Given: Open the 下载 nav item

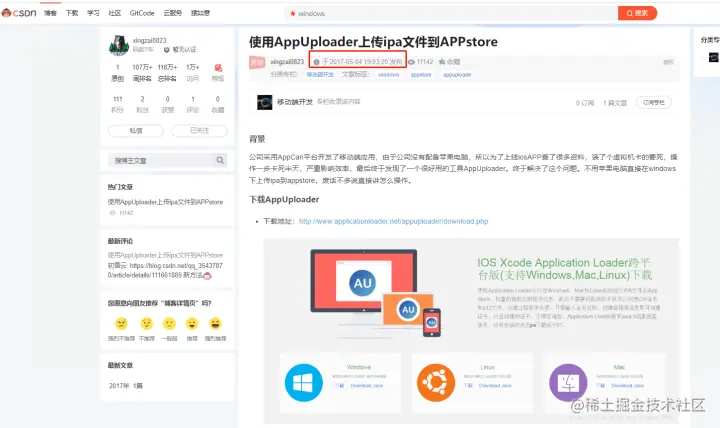Looking at the screenshot, I should click(x=72, y=13).
